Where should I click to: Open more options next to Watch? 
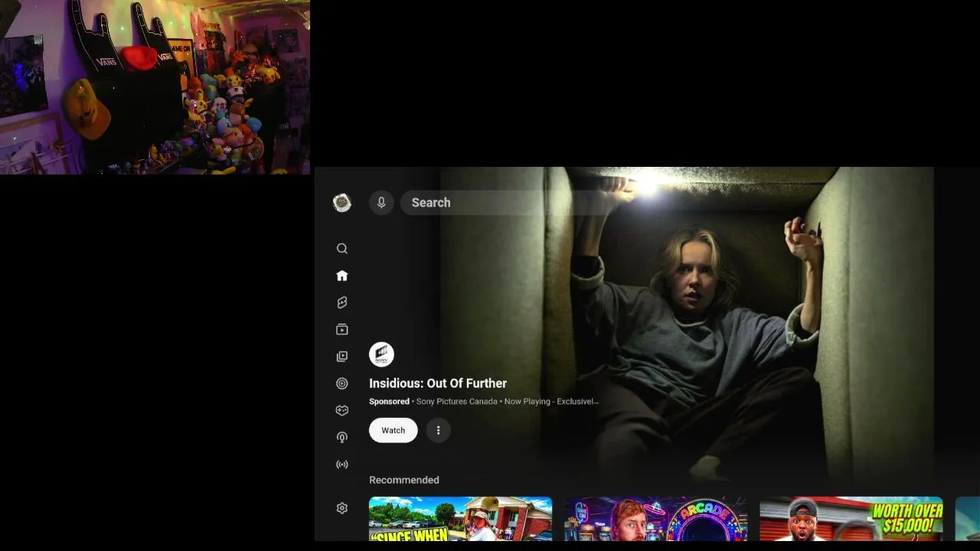438,430
